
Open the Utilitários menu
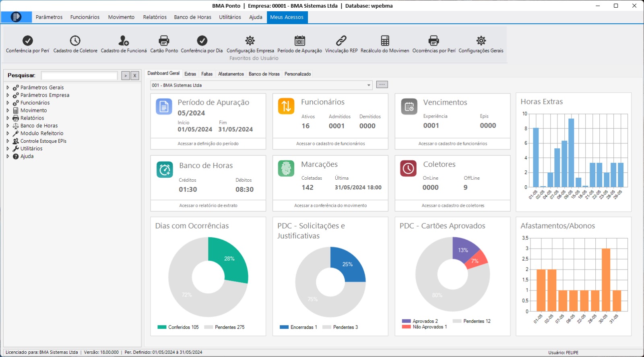click(230, 17)
